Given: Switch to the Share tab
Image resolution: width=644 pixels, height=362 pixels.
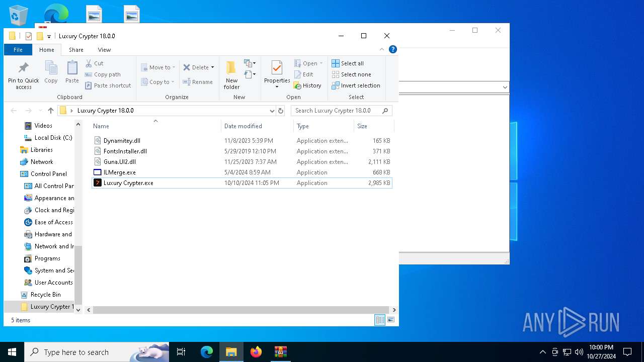Looking at the screenshot, I should (76, 50).
